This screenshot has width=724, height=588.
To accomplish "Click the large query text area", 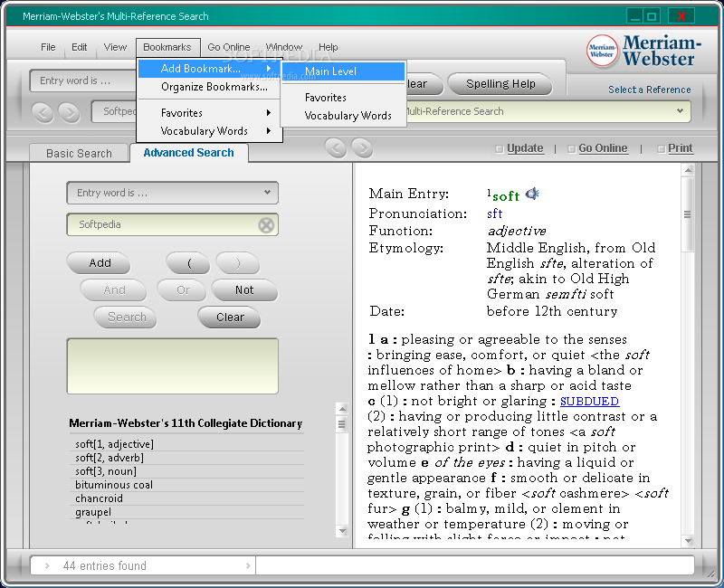I will (x=173, y=366).
